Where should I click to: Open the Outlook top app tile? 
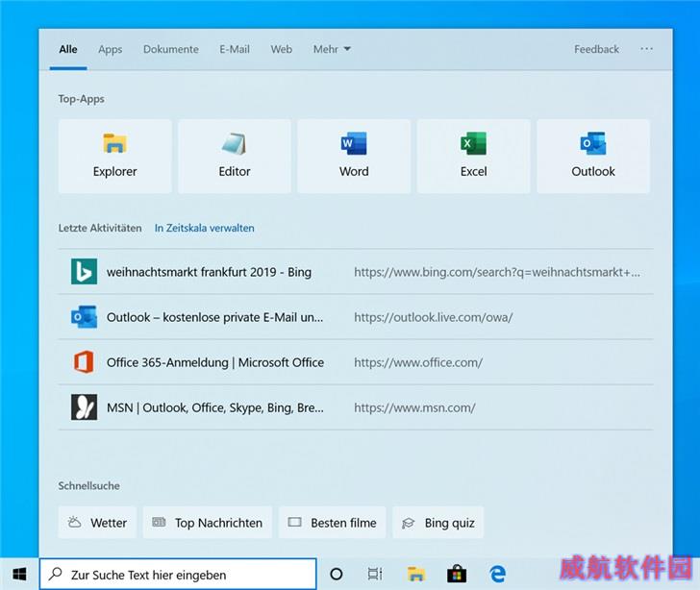pos(593,157)
